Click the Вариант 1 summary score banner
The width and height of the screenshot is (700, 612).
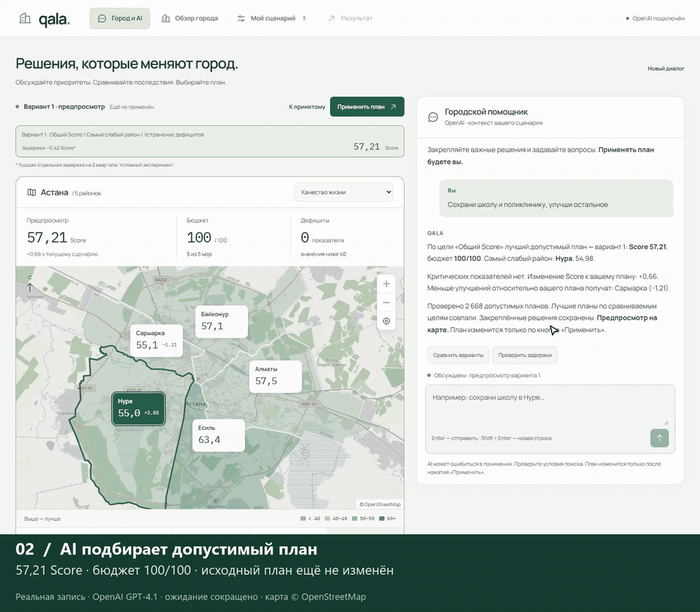pos(210,141)
